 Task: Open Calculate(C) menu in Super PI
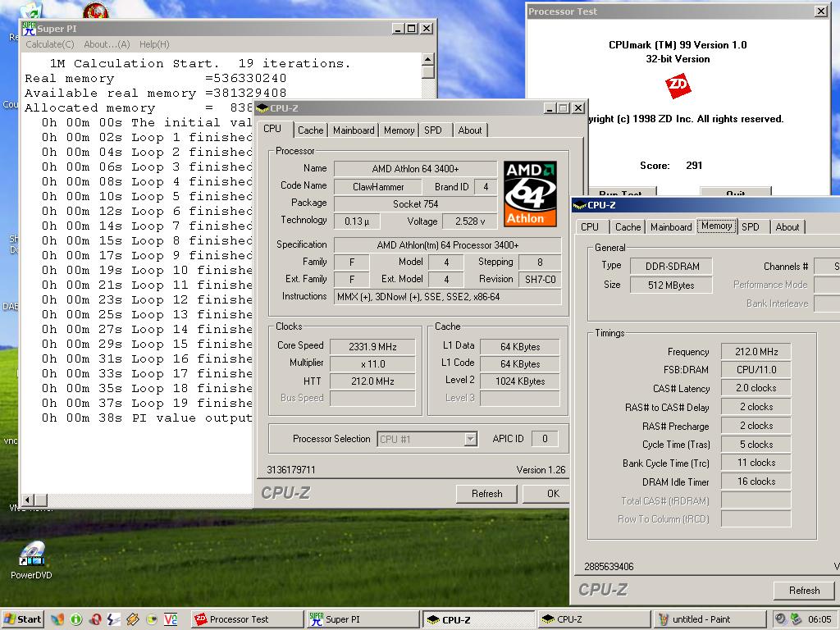[x=50, y=44]
